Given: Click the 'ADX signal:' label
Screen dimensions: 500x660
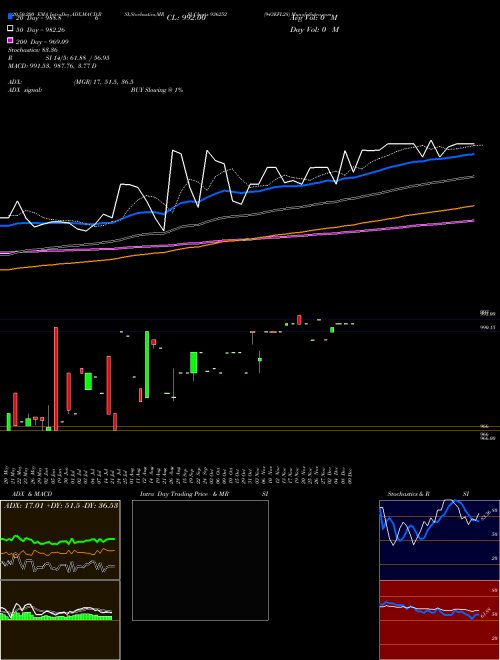Looking at the screenshot, I should click(25, 90).
